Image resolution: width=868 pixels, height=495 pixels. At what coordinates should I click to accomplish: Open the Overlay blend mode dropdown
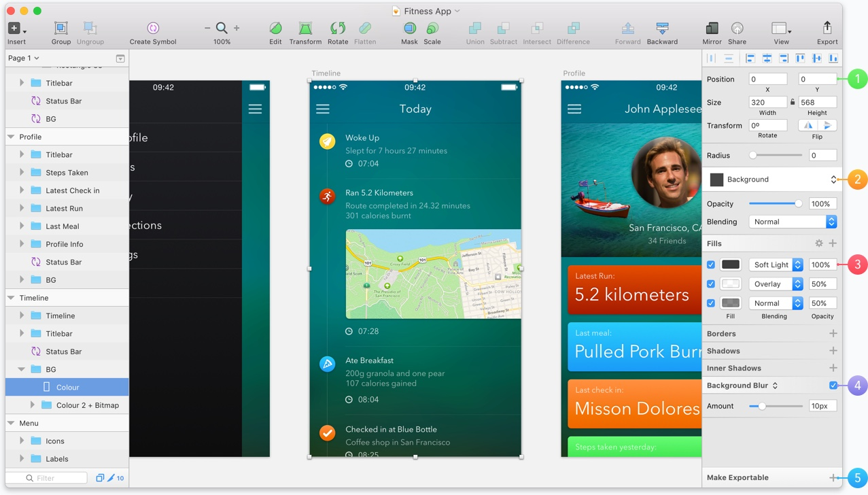tap(776, 284)
